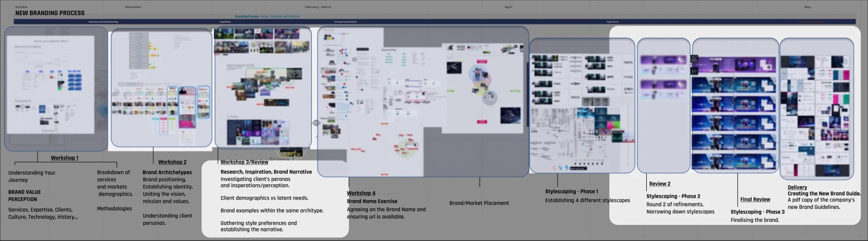Select the Workshop 2 heading
Image resolution: width=868 pixels, height=241 pixels.
[172, 162]
